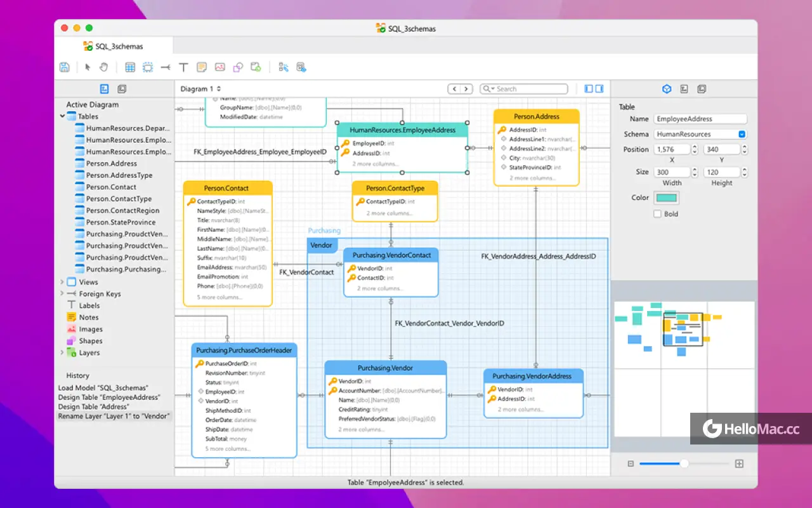Open the Diagram 1 selector dropdown

(200, 89)
